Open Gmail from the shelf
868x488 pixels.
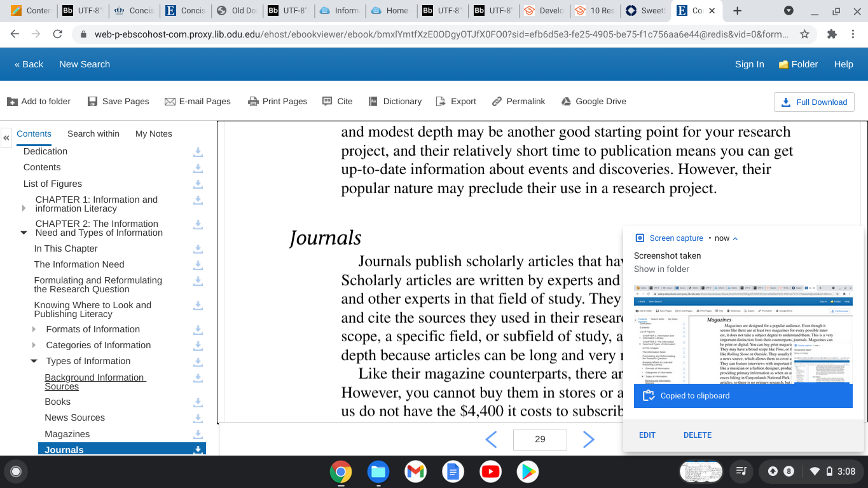tap(415, 471)
